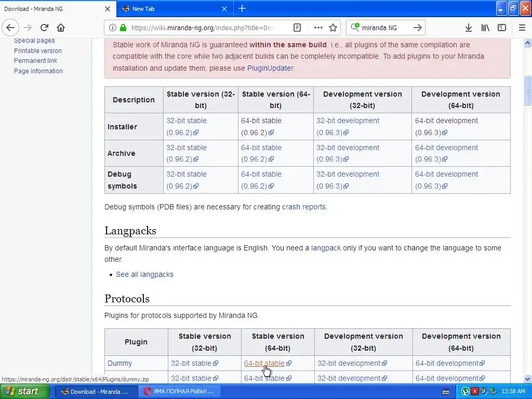Download Debug symbols 64-bit development link
Image resolution: width=532 pixels, height=399 pixels.
tap(446, 180)
